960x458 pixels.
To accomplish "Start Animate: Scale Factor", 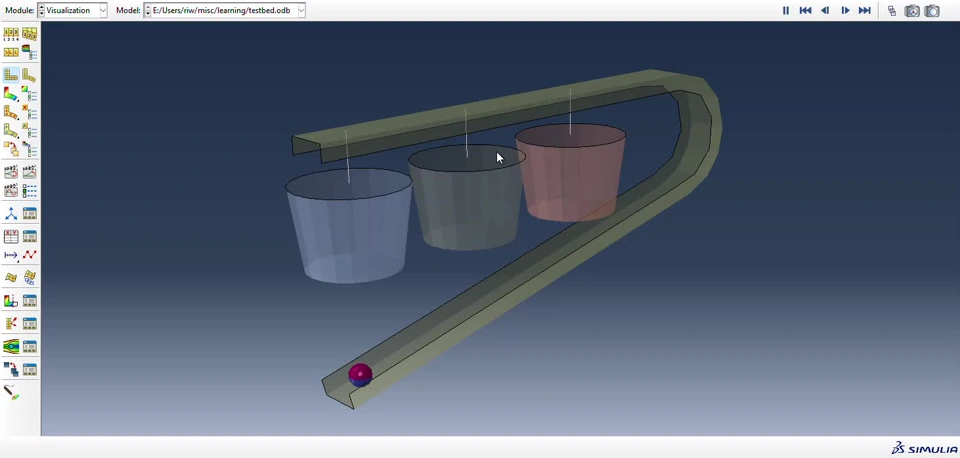I will click(x=11, y=172).
